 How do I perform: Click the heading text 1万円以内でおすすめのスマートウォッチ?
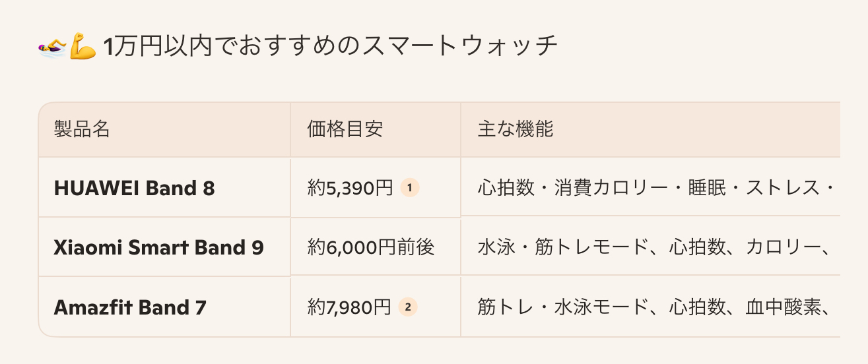coord(331,47)
